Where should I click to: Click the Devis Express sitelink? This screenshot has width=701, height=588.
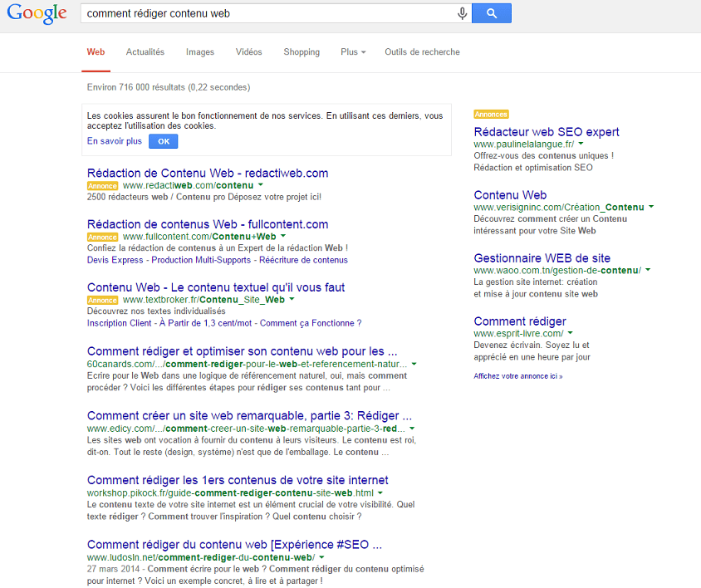click(x=115, y=260)
